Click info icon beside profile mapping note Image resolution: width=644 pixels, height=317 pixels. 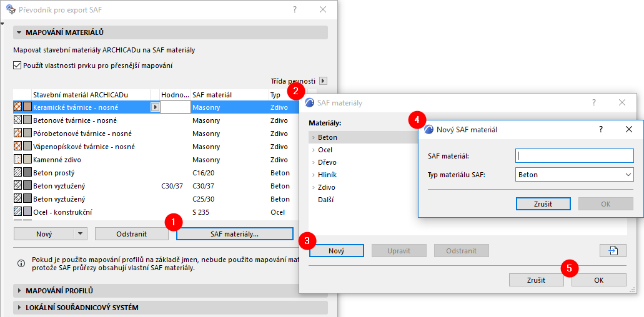coord(21,264)
